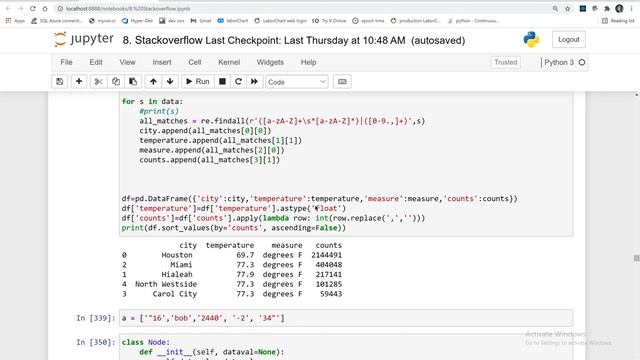Image resolution: width=640 pixels, height=360 pixels.
Task: Click the Python 3 kernel idle indicator circle
Action: [x=582, y=62]
